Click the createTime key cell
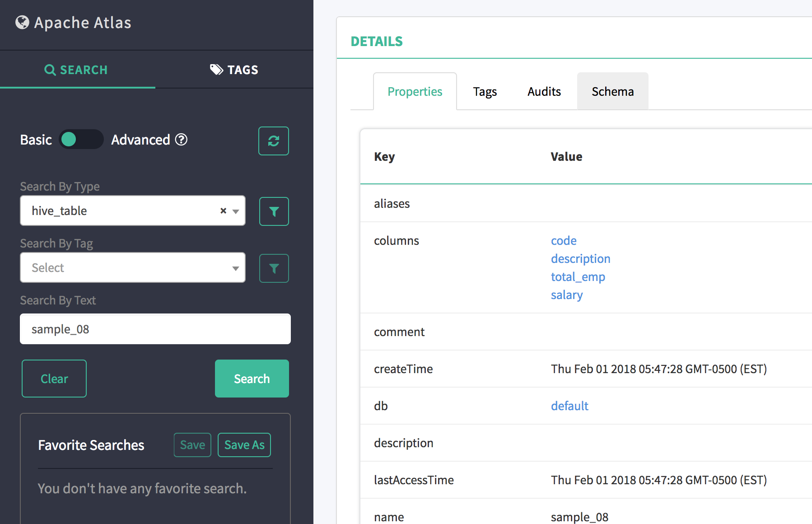 [403, 369]
